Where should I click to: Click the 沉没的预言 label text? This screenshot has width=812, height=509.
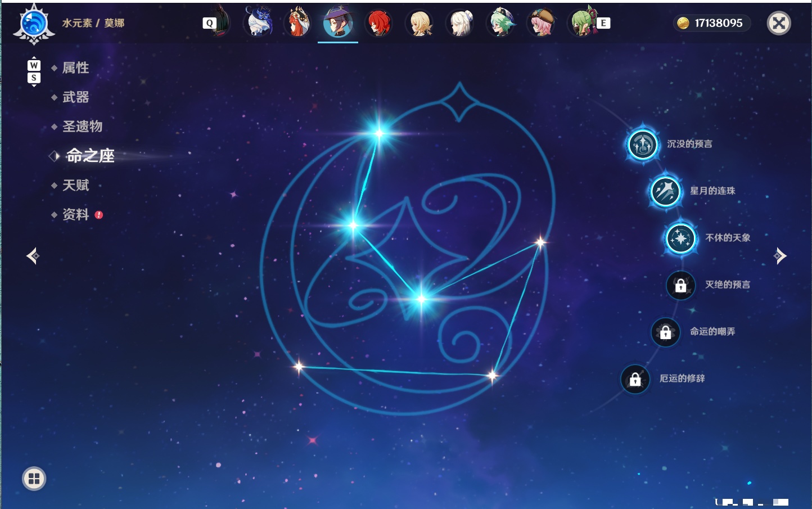coord(689,144)
